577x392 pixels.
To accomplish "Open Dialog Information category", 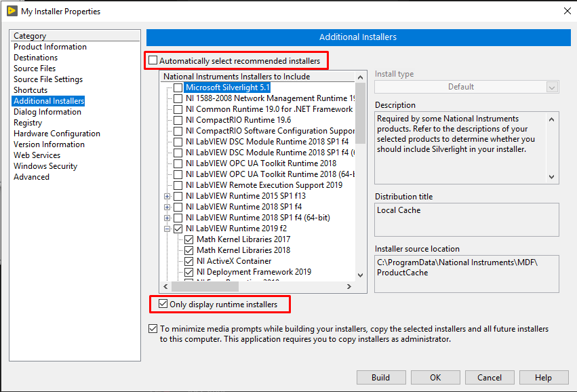I will tap(47, 111).
